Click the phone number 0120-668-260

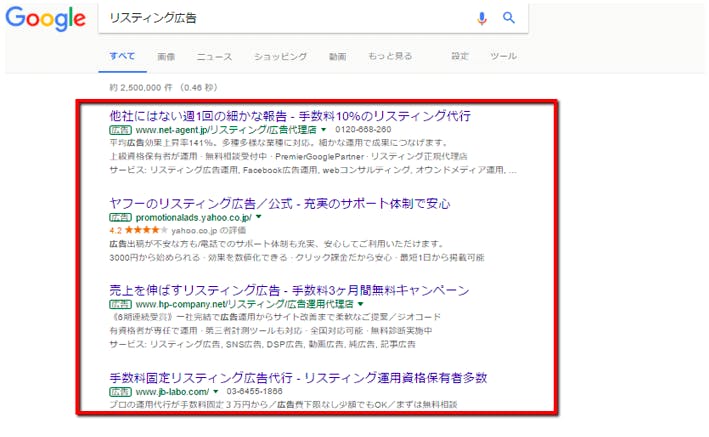(x=363, y=130)
